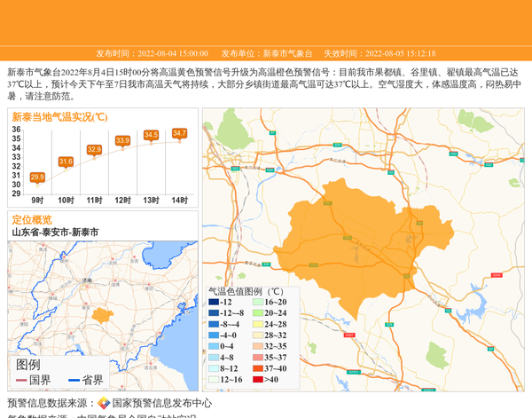This screenshot has width=532, height=418.
Task: Click the 国家预警信息发布中心 logo icon
Action: click(104, 404)
